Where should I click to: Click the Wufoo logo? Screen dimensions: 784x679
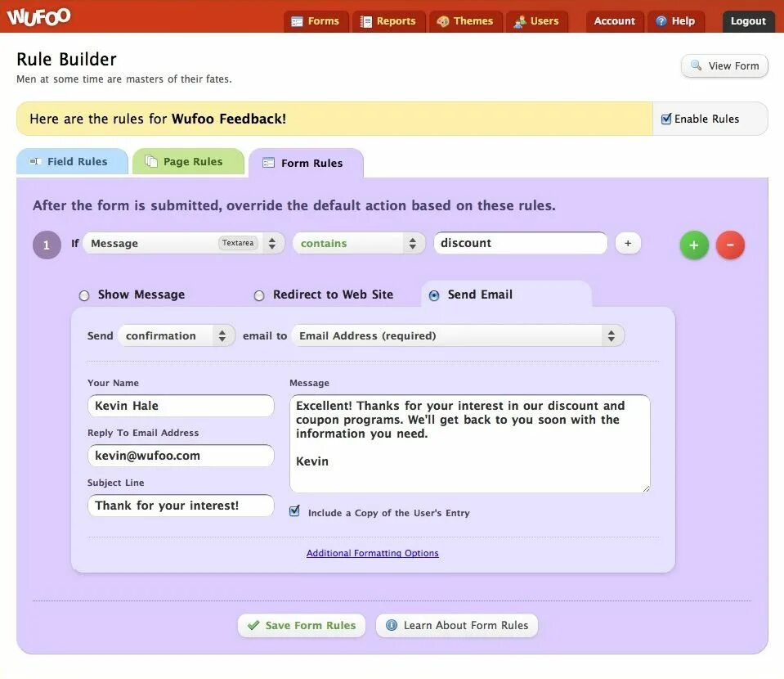click(38, 16)
